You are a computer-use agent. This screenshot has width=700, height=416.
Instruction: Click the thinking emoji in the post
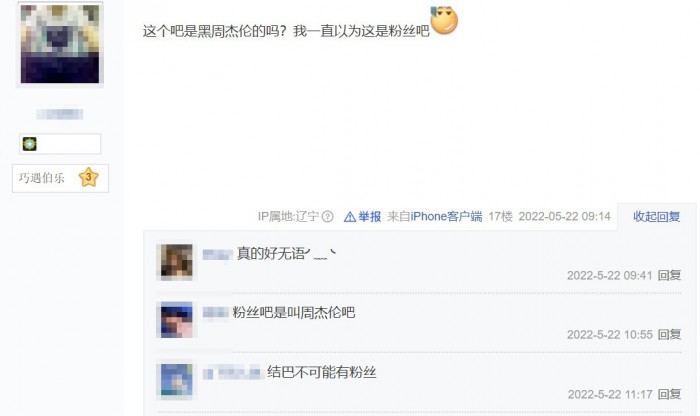(444, 21)
